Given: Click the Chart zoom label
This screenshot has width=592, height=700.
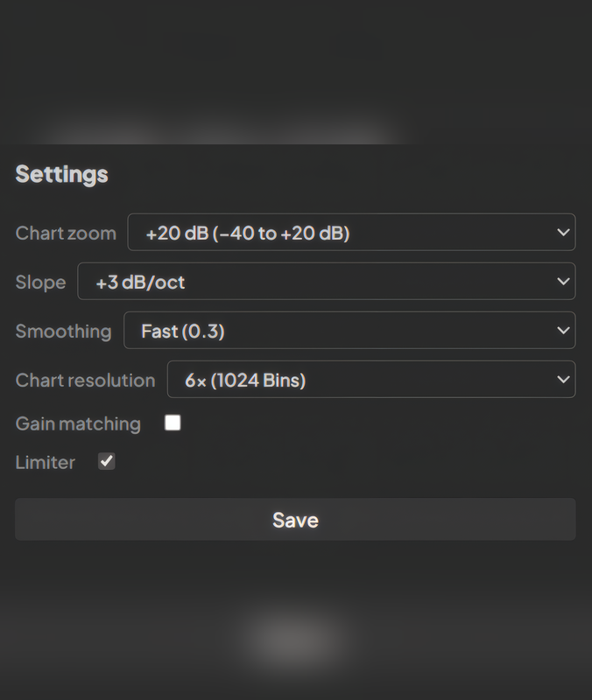Looking at the screenshot, I should [x=65, y=233].
